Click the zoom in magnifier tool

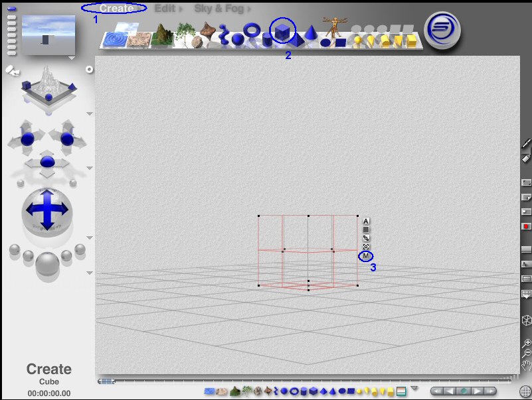(x=526, y=343)
